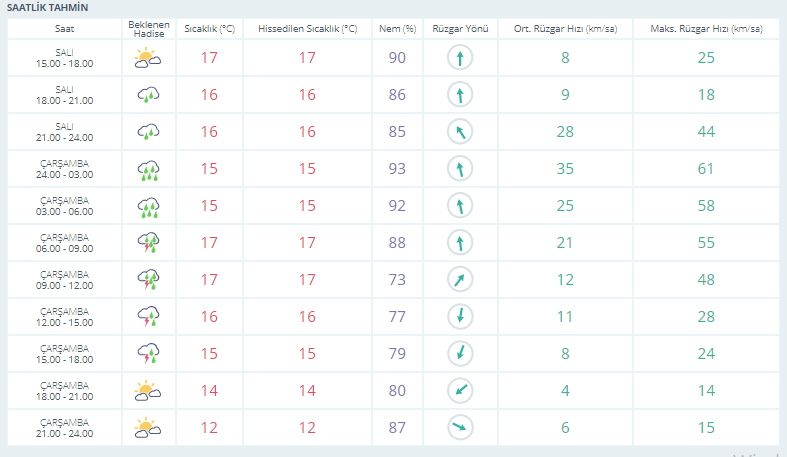Click the Maks. Rüzgar Hızı header
Viewport: 787px width, 457px height.
[706, 29]
